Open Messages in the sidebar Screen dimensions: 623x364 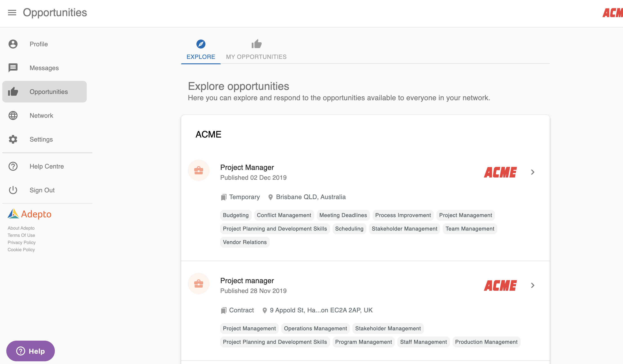44,68
